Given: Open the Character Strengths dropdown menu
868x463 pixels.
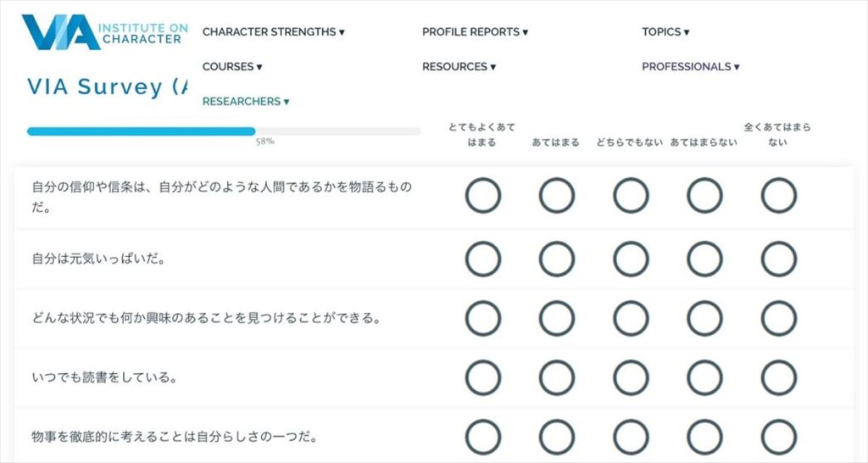Looking at the screenshot, I should (x=274, y=32).
